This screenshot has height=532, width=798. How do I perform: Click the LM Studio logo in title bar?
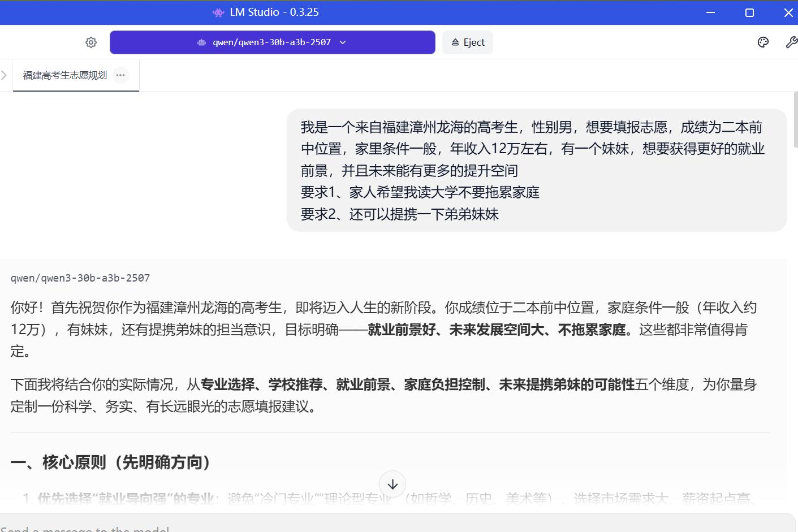pos(218,12)
